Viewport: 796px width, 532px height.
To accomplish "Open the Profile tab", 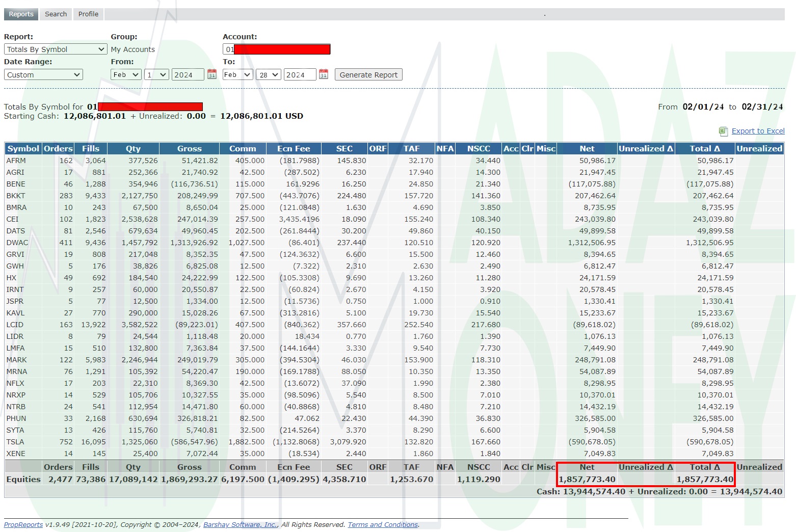I will tap(88, 14).
